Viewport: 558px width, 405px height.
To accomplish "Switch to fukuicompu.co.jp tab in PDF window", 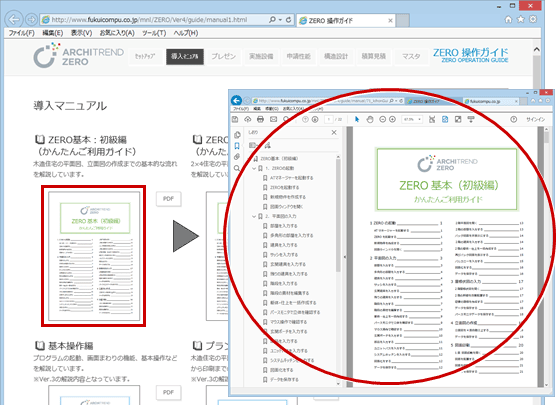I will tap(491, 101).
